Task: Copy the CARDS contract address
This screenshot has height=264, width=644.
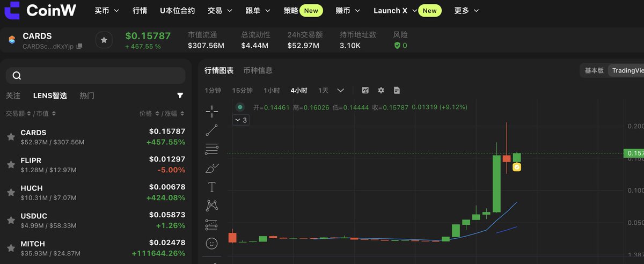Action: pos(79,46)
